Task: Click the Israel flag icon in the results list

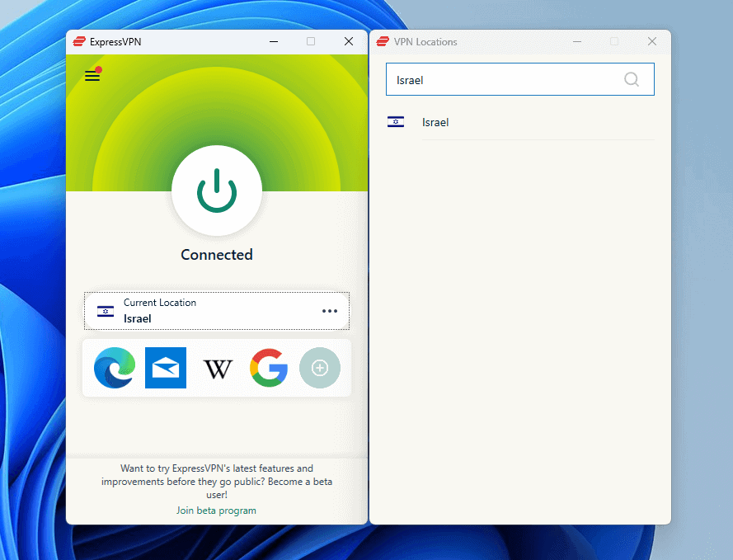Action: 396,122
